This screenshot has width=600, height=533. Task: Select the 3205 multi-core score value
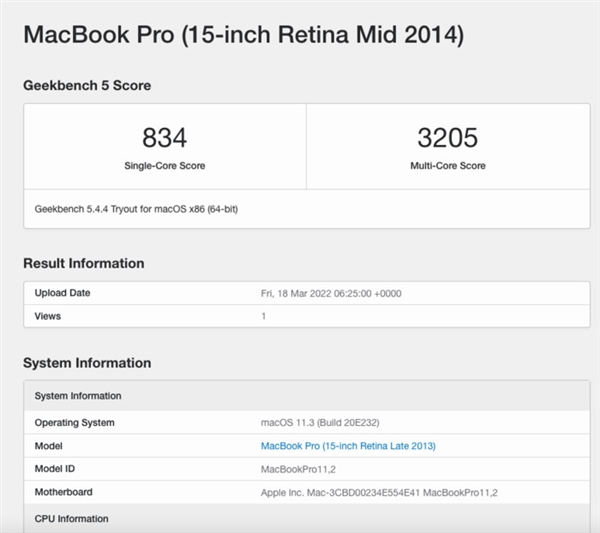point(448,137)
